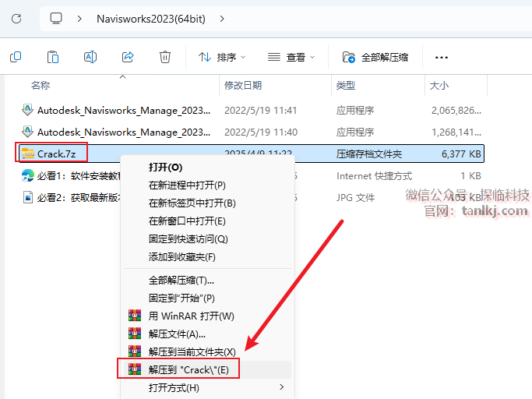Choose 解压到当前文件夹(X)
Image resolution: width=532 pixels, height=399 pixels.
192,351
